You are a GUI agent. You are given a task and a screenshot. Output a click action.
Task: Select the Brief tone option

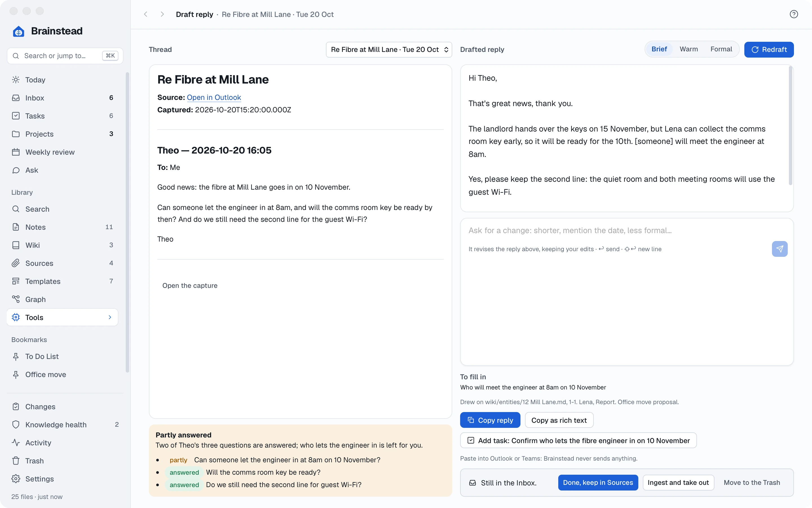(x=659, y=49)
